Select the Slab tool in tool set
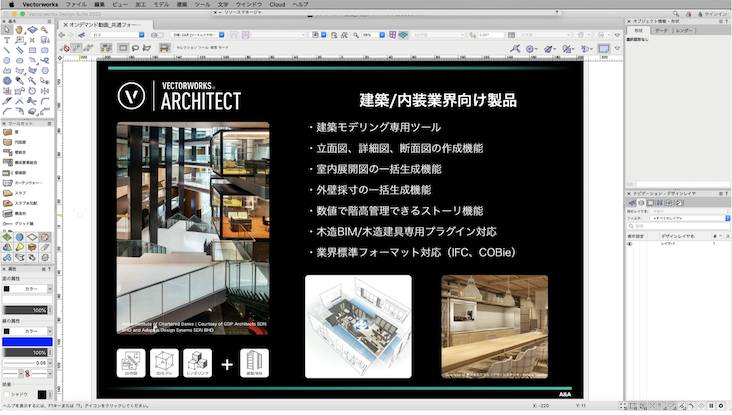732x415 pixels. (7, 193)
